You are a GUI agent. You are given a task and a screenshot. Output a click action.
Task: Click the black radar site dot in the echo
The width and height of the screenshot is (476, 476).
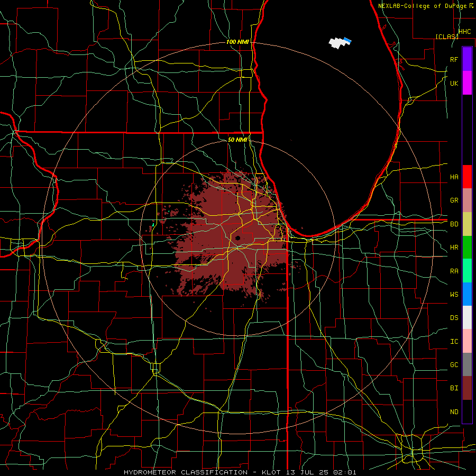237,238
